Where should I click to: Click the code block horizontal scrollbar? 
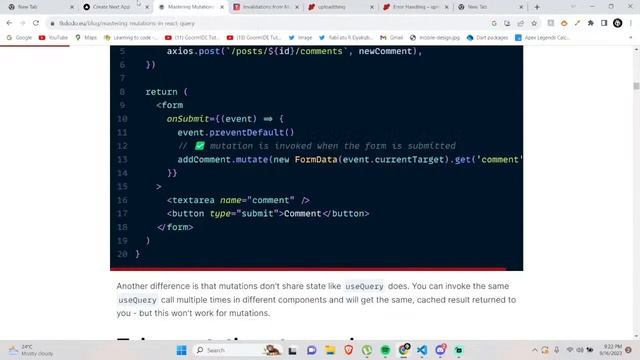coord(308,269)
